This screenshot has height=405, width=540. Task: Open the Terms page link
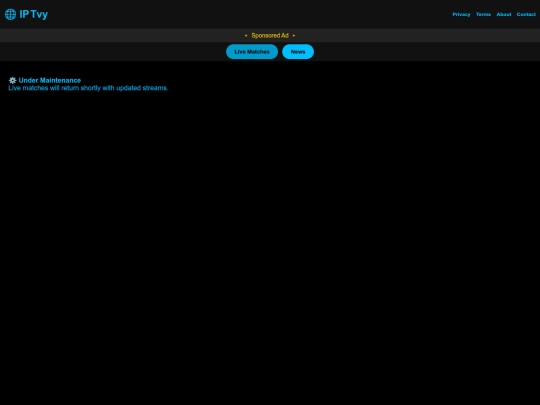[483, 14]
